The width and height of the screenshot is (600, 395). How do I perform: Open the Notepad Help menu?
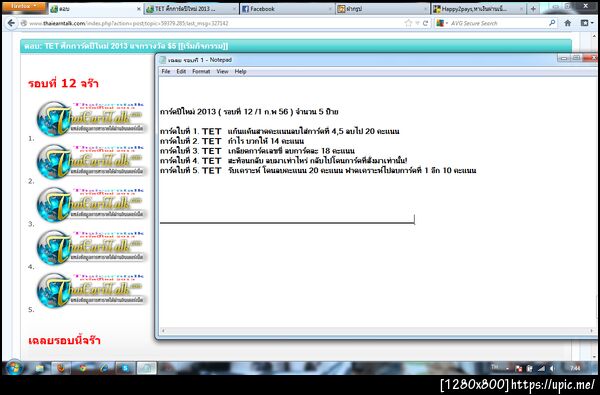coord(240,72)
